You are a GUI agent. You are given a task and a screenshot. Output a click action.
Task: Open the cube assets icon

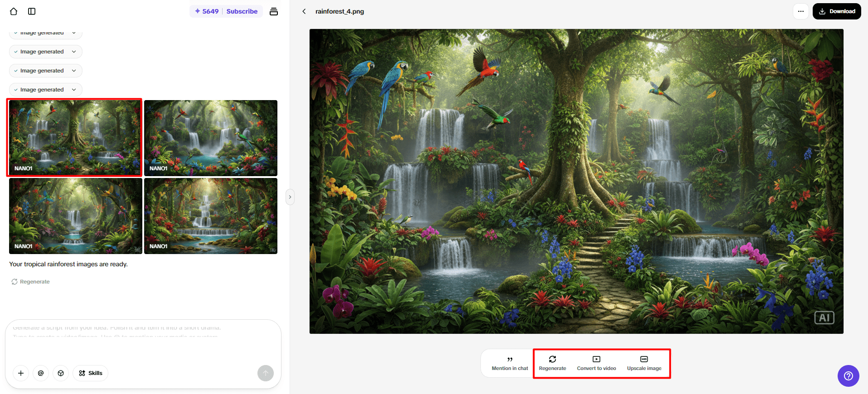pos(61,373)
